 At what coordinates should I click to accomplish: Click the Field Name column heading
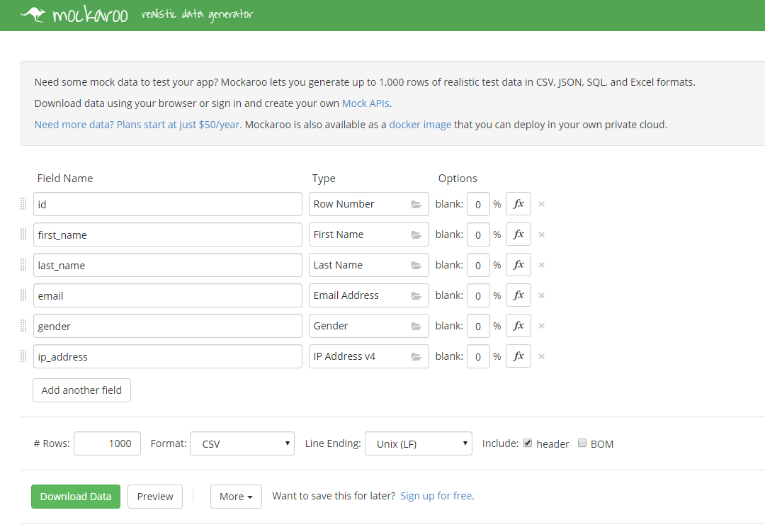(x=65, y=178)
